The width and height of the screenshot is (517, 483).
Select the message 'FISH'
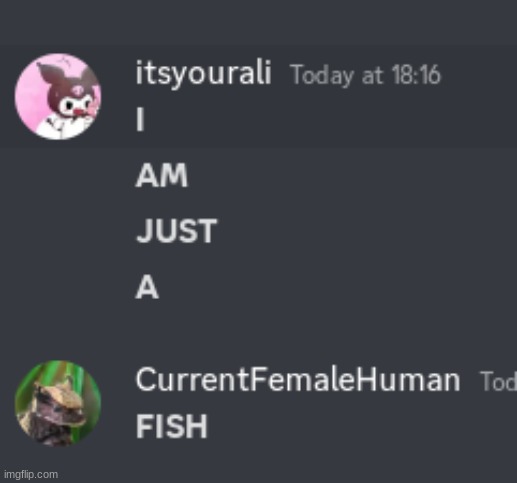172,426
